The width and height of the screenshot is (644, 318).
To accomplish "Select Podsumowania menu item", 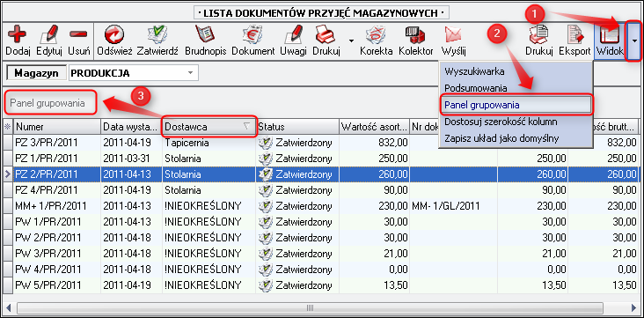I will tap(476, 88).
